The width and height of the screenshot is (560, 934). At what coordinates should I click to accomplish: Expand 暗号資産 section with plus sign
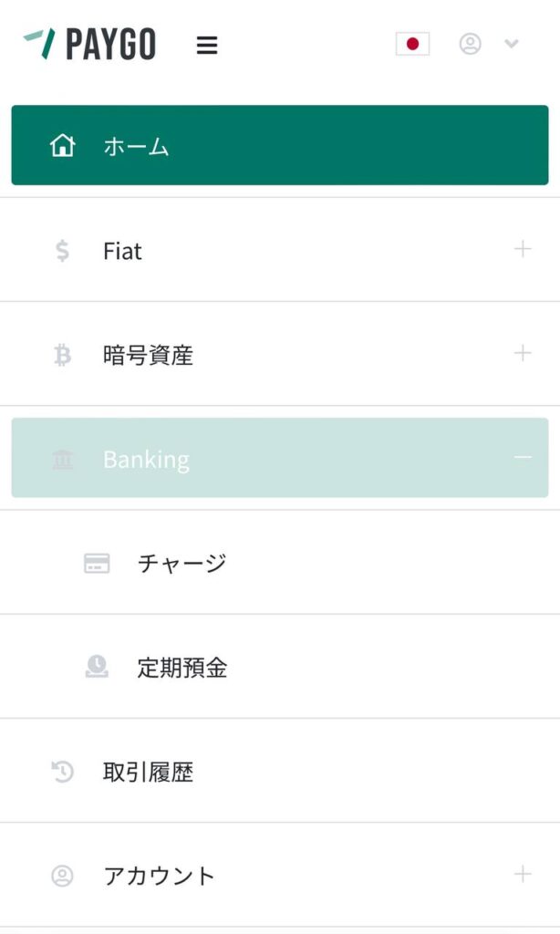point(523,352)
